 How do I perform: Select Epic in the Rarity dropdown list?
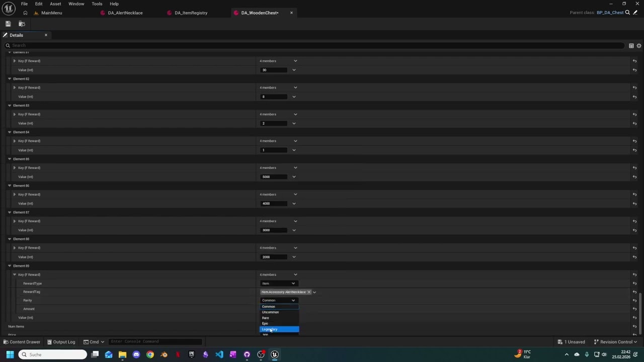click(x=279, y=324)
